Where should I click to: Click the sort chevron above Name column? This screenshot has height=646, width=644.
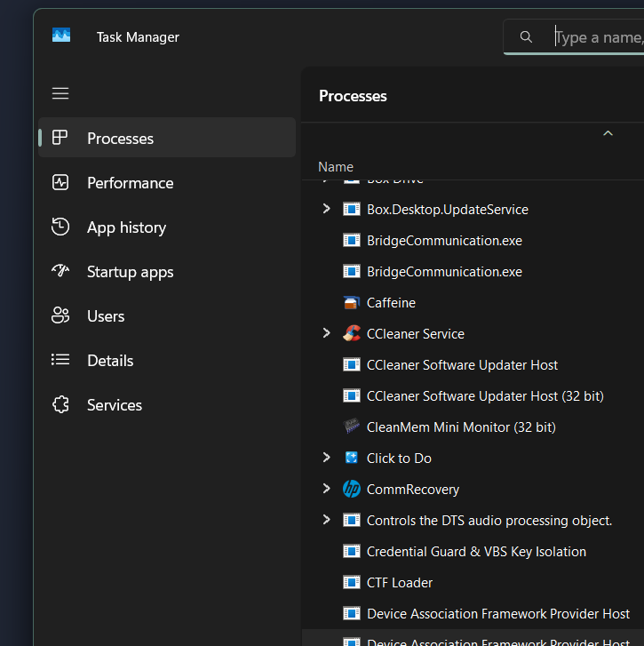pyautogui.click(x=608, y=133)
